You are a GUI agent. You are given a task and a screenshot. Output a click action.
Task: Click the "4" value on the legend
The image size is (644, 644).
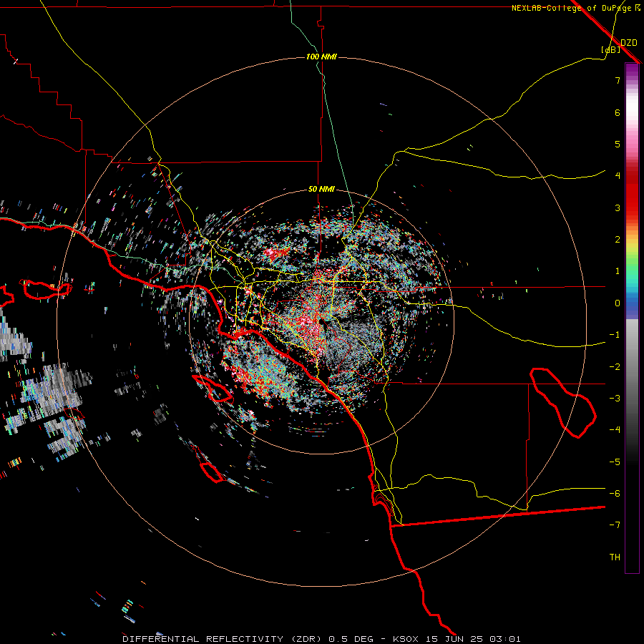(618, 176)
